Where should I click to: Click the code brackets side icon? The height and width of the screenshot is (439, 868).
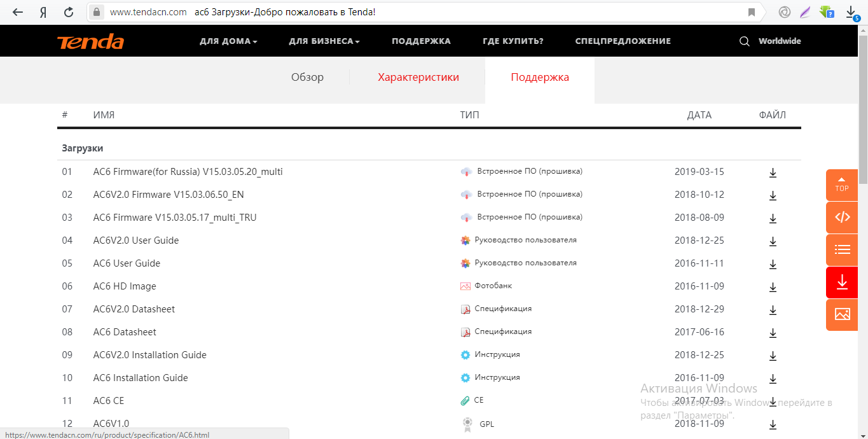[842, 217]
